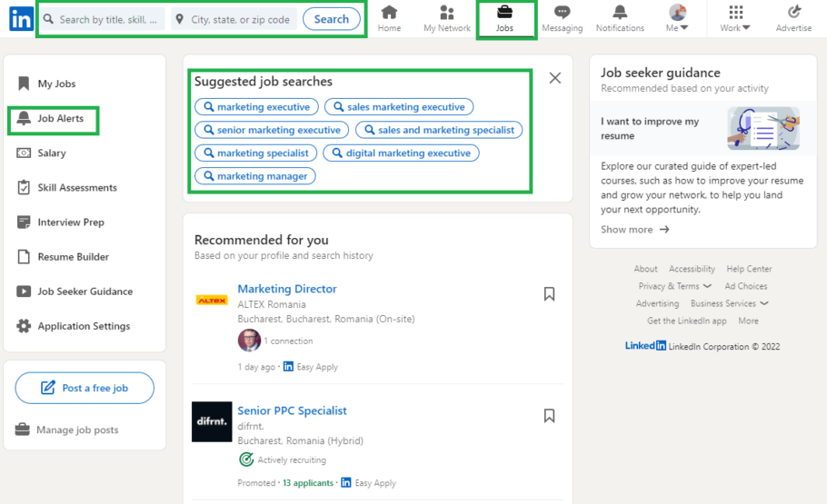Viewport: 827px width, 504px height.
Task: Open the More footer link
Action: (x=749, y=321)
